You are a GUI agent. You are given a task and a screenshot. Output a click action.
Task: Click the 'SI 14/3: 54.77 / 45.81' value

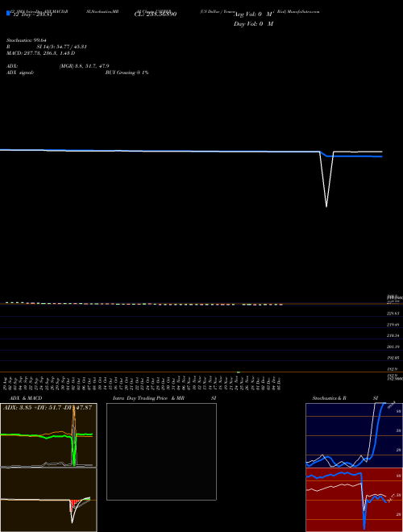click(62, 47)
